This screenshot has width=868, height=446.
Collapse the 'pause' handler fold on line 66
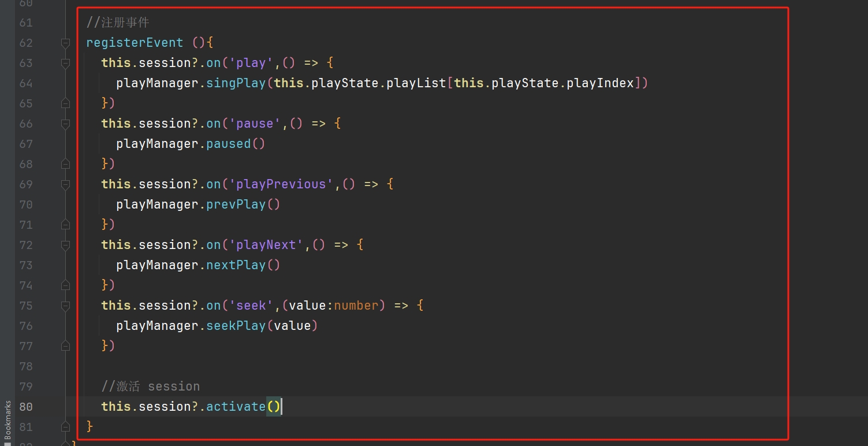point(65,124)
